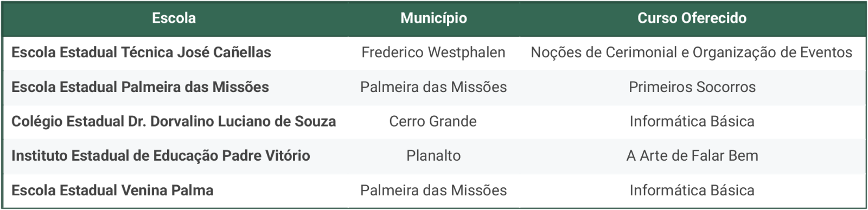Click Noções de Cerimonial e Organização de Eventos
Viewport: 868px width, 210px height.
pos(692,52)
